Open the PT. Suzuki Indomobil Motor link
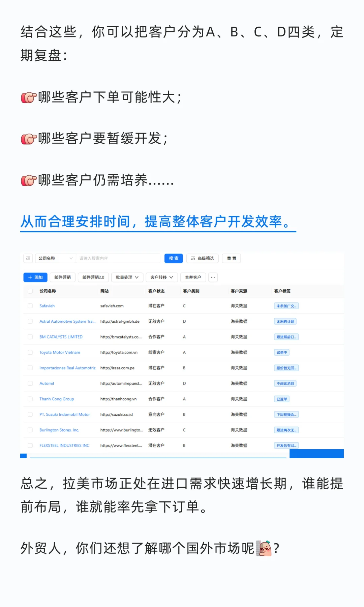 [x=65, y=414]
